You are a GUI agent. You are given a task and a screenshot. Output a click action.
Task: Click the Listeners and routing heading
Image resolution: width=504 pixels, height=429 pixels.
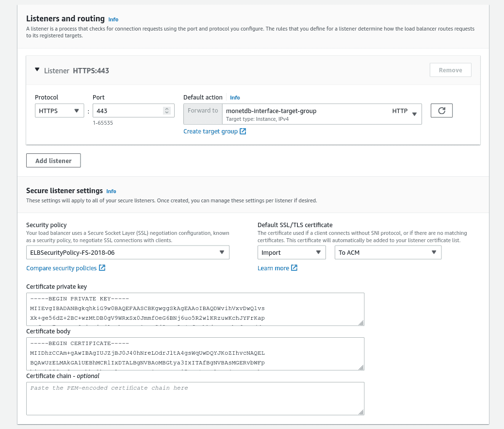65,18
